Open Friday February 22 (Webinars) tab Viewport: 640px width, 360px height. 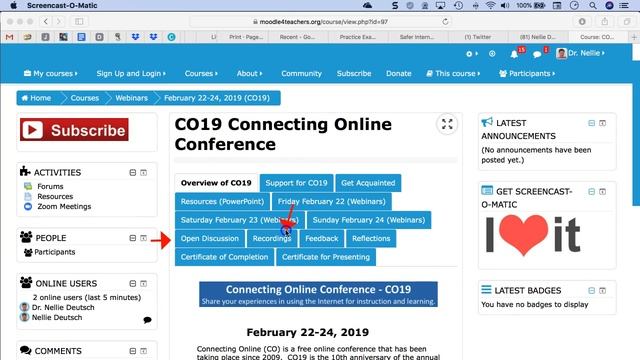coord(331,201)
